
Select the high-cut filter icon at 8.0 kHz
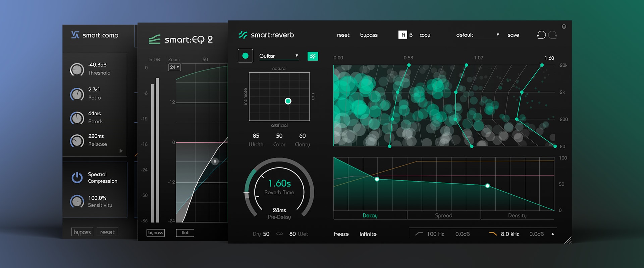[x=493, y=234]
